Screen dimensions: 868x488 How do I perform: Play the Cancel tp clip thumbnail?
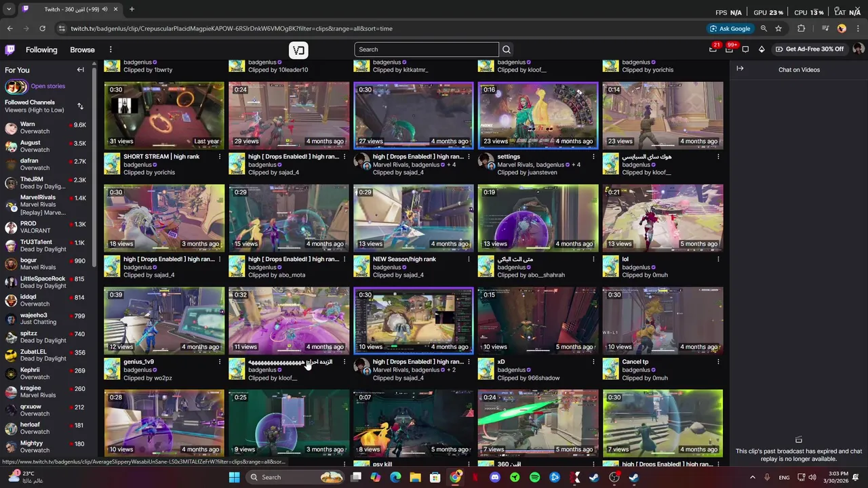(663, 321)
